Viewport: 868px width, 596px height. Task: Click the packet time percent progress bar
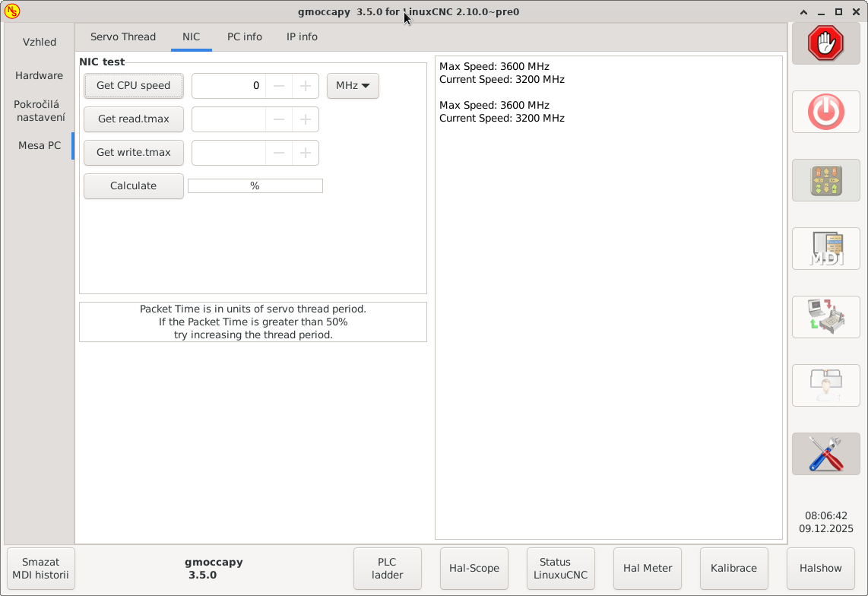(255, 185)
